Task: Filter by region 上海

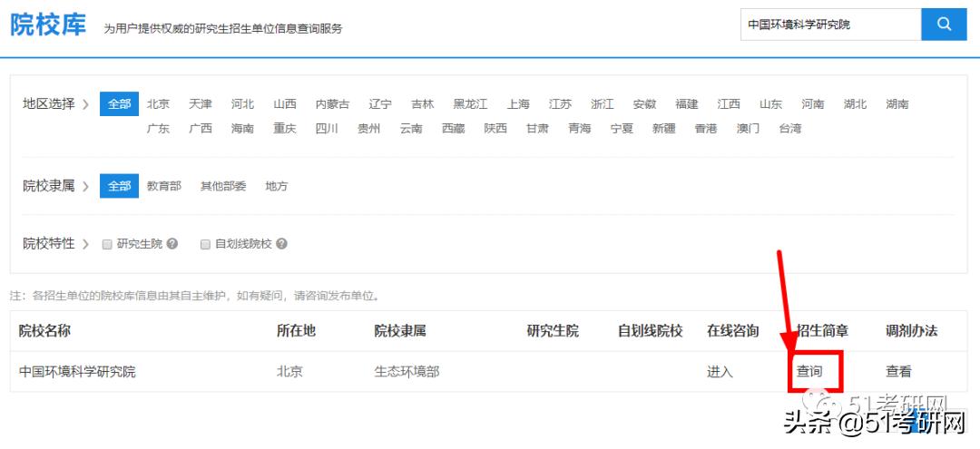Action: click(x=518, y=103)
